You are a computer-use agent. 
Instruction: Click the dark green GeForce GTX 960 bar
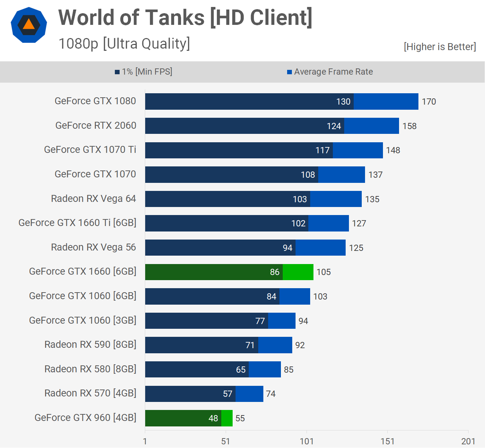pos(183,418)
